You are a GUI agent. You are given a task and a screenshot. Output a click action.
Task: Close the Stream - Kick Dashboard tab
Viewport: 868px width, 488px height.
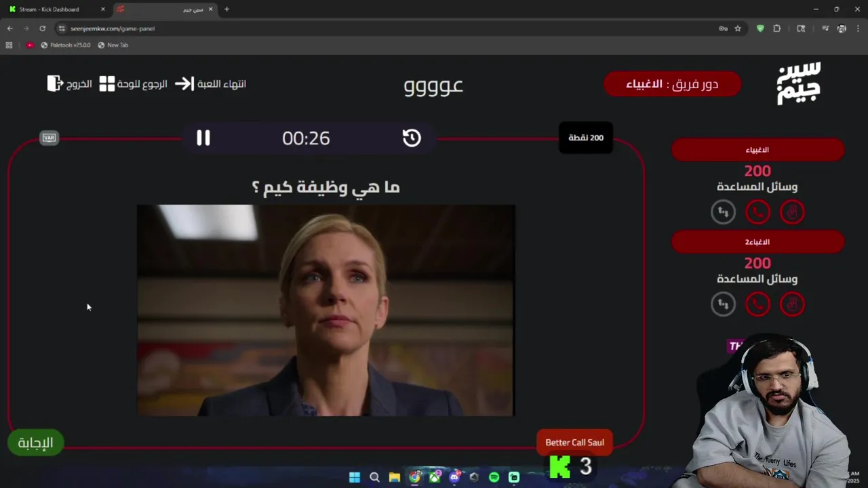point(102,9)
